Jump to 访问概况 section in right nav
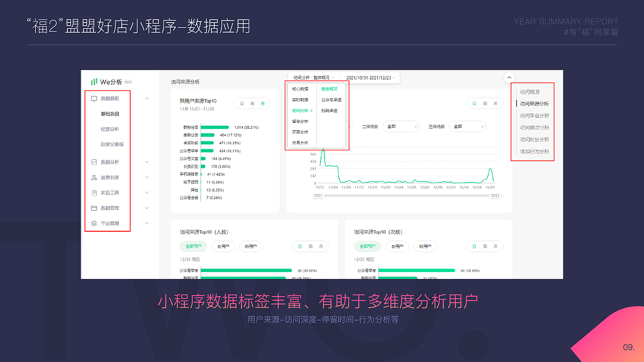This screenshot has height=362, width=644. click(530, 92)
